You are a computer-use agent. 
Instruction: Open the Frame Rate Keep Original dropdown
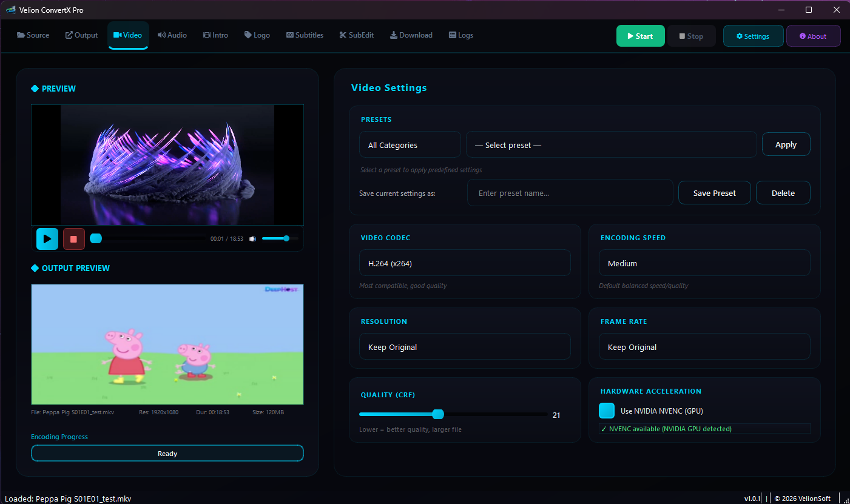coord(704,347)
